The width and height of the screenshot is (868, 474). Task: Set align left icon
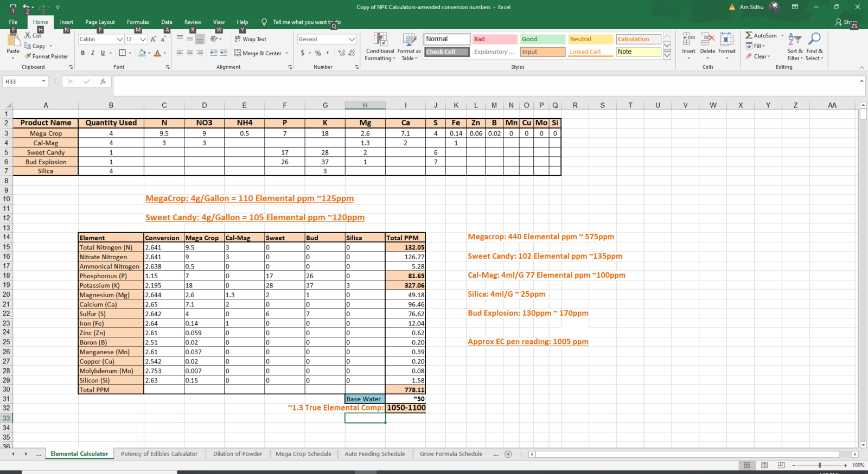[x=180, y=53]
